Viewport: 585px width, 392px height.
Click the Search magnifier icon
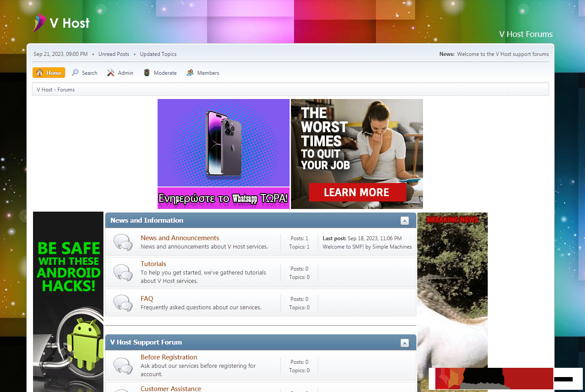click(75, 73)
